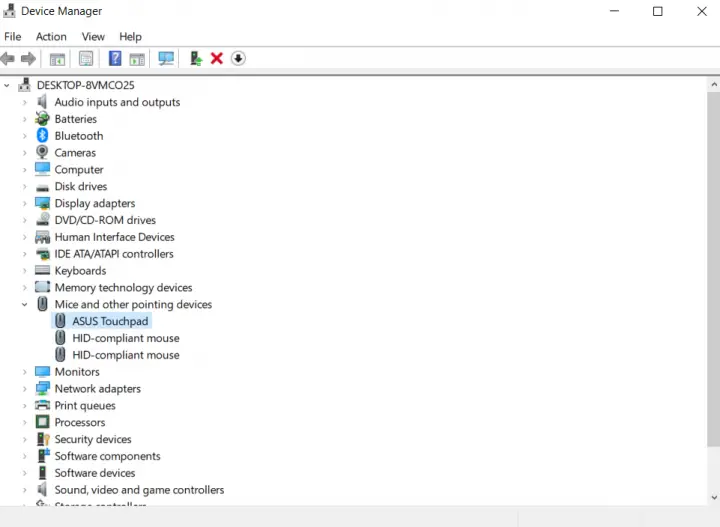Select the Cameras label text
The height and width of the screenshot is (527, 720).
[x=75, y=152]
